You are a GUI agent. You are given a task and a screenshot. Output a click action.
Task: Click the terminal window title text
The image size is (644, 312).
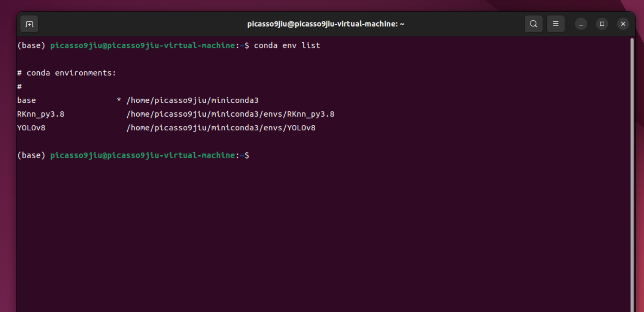click(326, 24)
